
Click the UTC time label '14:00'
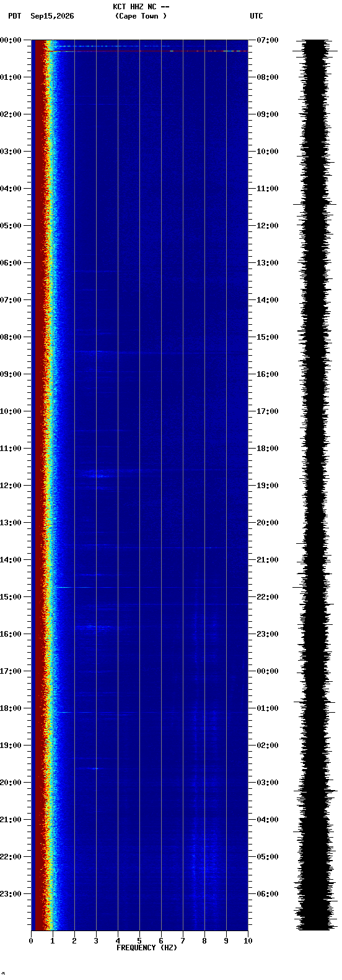[268, 300]
